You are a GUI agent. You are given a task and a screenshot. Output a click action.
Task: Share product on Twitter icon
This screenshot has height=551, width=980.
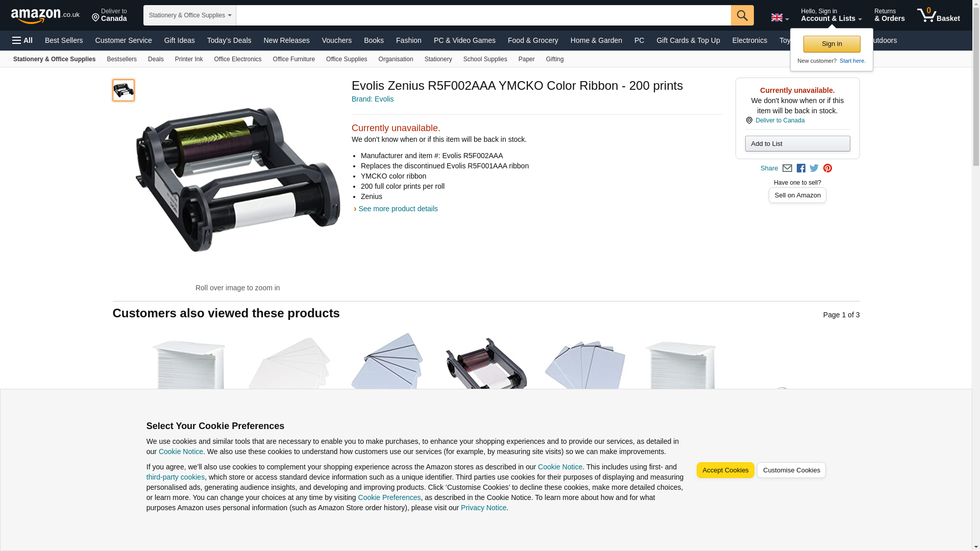[814, 168]
